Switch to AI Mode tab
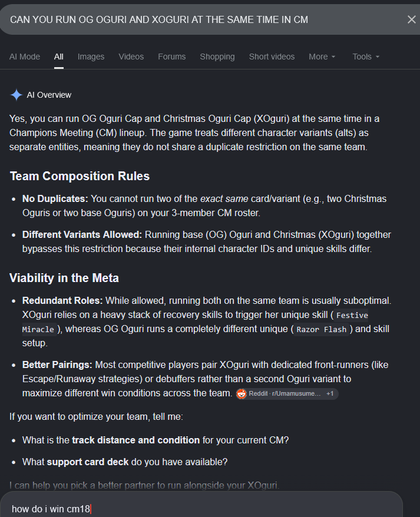Screen dimensions: 420x517 25,57
